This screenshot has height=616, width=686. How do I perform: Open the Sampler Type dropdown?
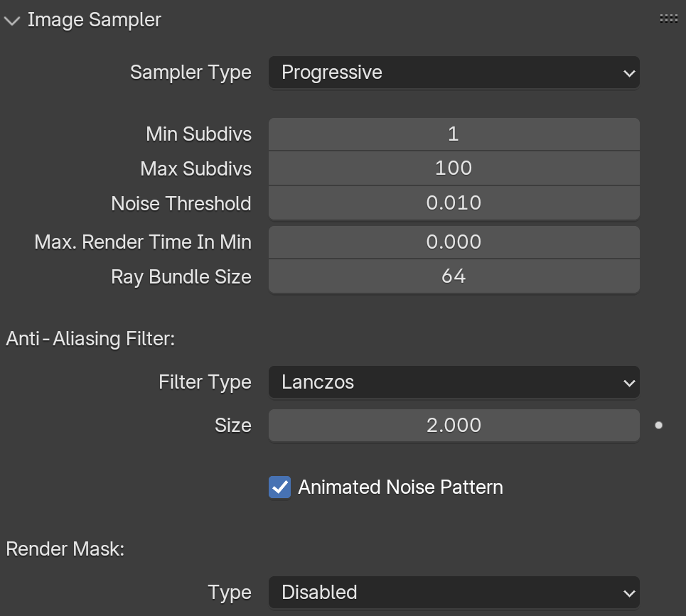(x=454, y=72)
